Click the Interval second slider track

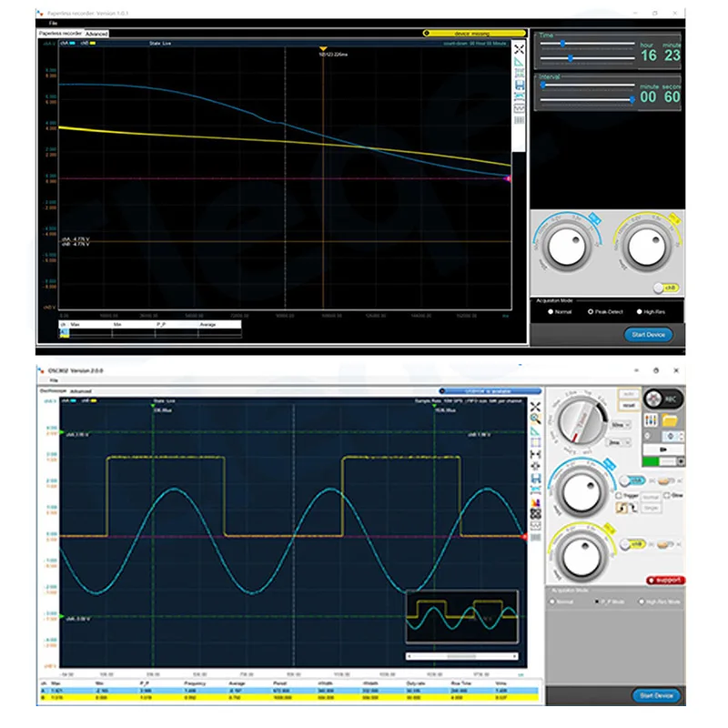[587, 99]
